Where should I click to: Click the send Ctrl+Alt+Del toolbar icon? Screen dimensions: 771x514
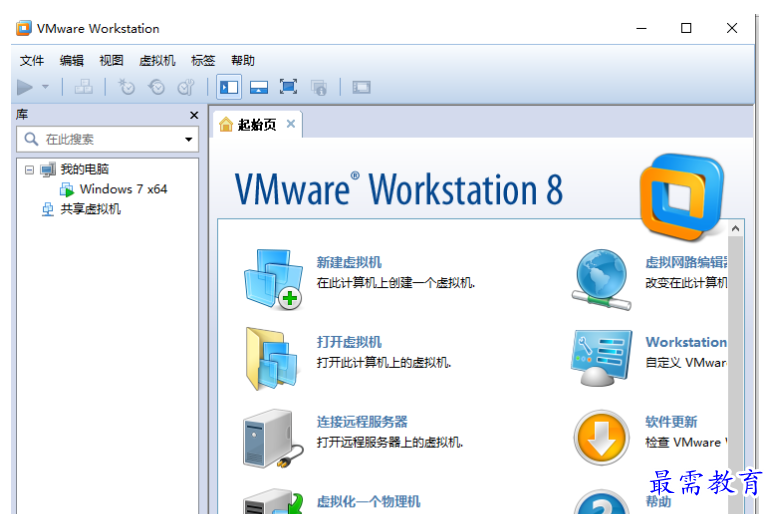(84, 88)
